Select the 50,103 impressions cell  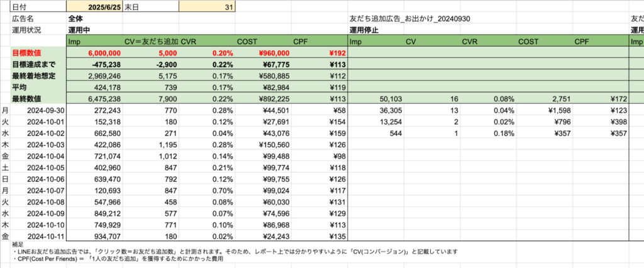(x=376, y=99)
